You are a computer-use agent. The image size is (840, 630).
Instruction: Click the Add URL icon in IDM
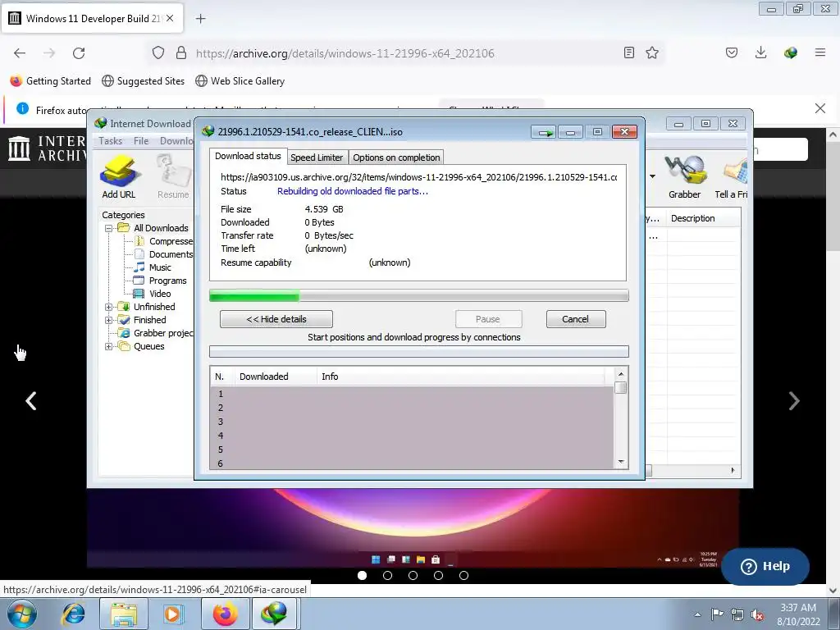119,177
